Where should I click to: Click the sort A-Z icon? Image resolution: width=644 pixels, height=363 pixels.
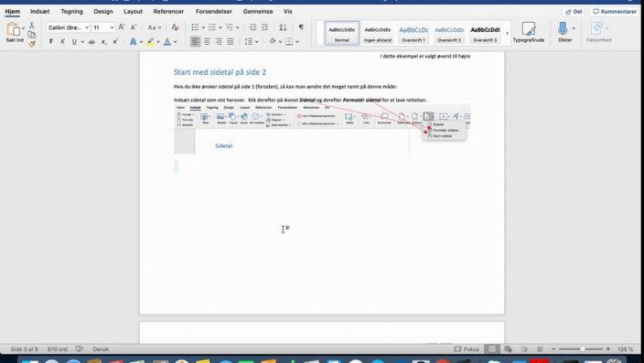pyautogui.click(x=283, y=27)
